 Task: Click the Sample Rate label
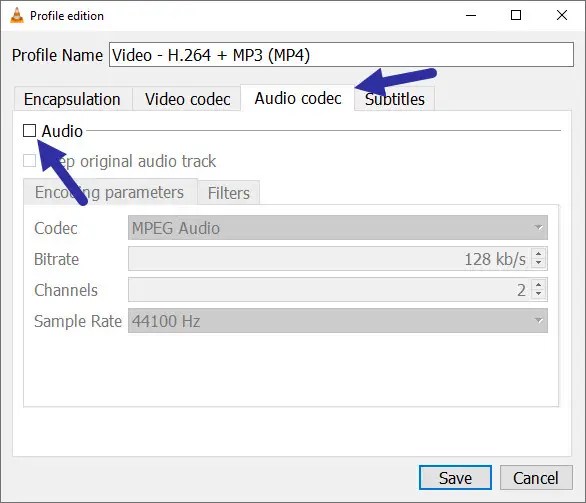[78, 321]
